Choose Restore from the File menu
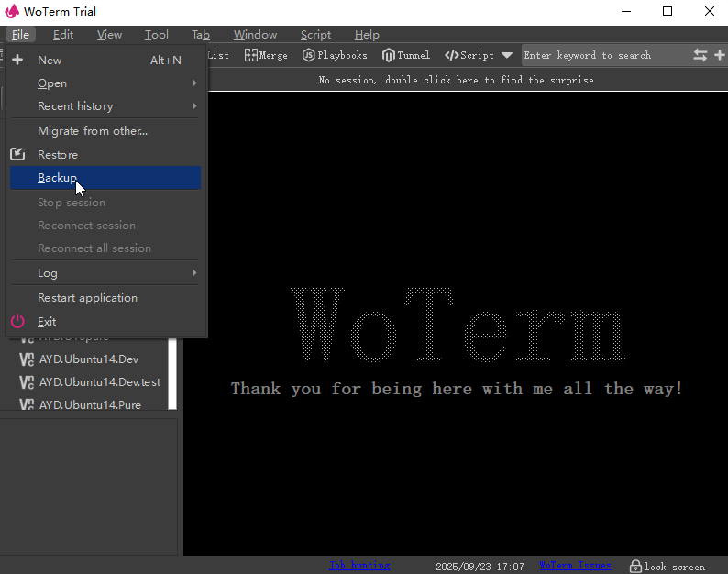 click(x=58, y=155)
